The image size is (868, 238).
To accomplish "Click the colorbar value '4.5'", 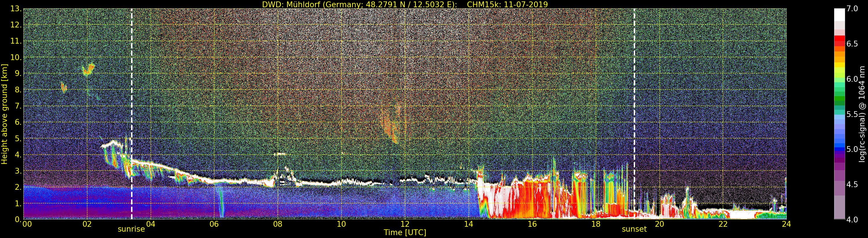I will tap(852, 185).
